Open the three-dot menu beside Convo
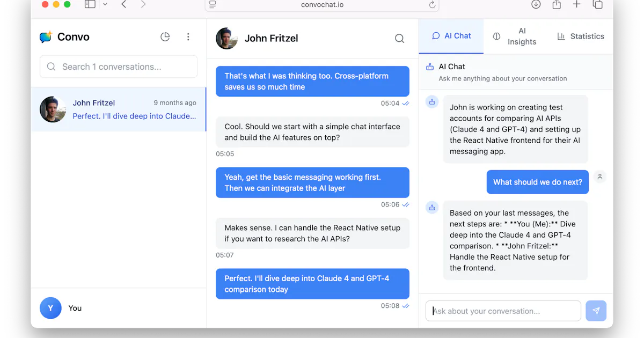 (188, 36)
